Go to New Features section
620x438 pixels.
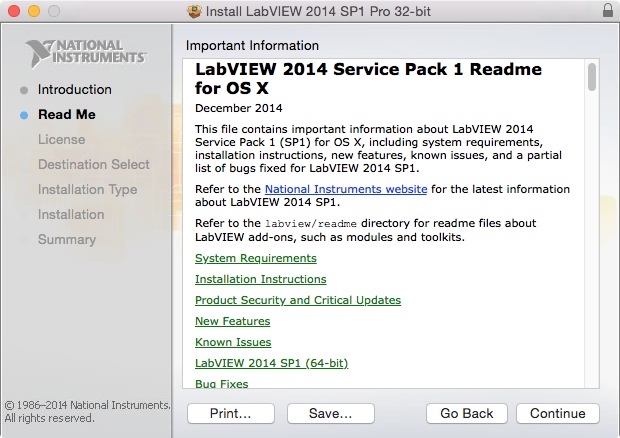(x=232, y=321)
